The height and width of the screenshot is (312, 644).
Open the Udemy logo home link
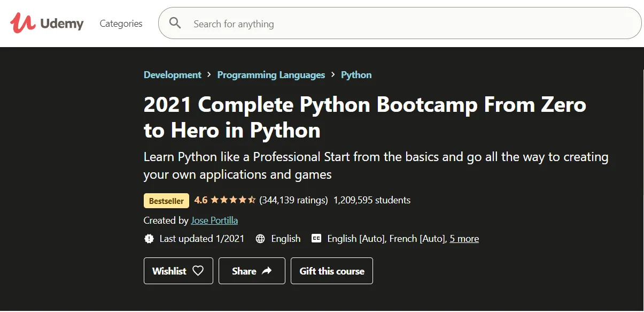[x=47, y=23]
